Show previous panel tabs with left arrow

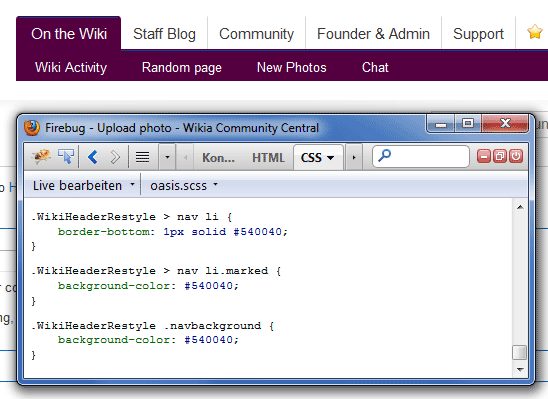(x=185, y=158)
